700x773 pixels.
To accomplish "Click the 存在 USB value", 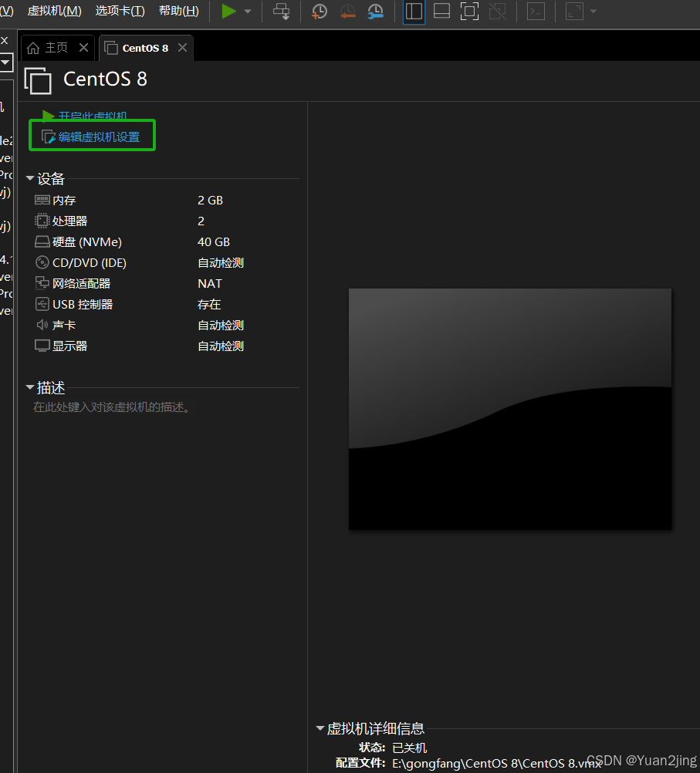I will 209,304.
